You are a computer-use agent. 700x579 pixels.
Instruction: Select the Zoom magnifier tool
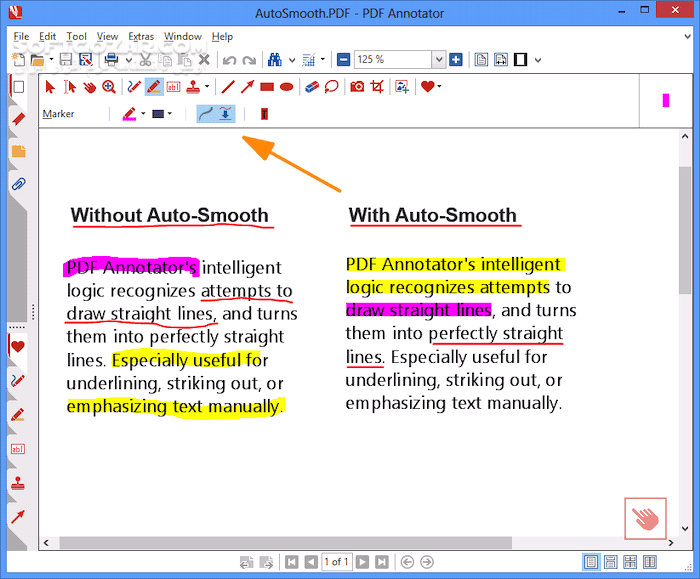[x=109, y=87]
